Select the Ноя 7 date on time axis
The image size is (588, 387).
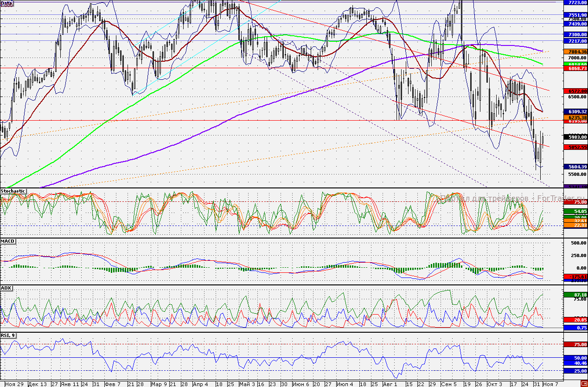(550, 384)
